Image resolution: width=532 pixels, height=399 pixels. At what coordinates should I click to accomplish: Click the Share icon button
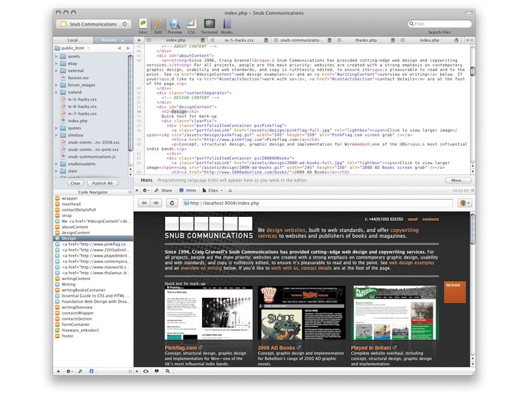coord(163,190)
